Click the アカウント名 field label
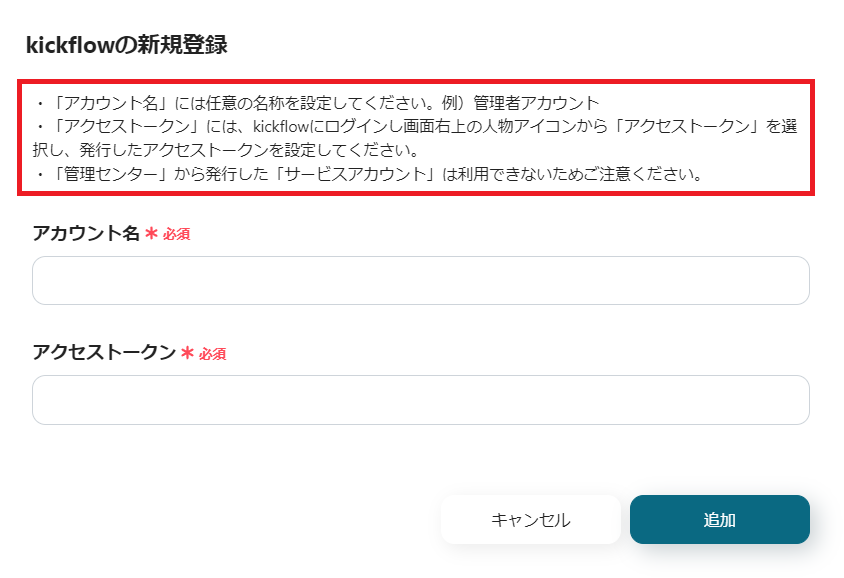Viewport: 844px width, 578px height. (x=86, y=234)
